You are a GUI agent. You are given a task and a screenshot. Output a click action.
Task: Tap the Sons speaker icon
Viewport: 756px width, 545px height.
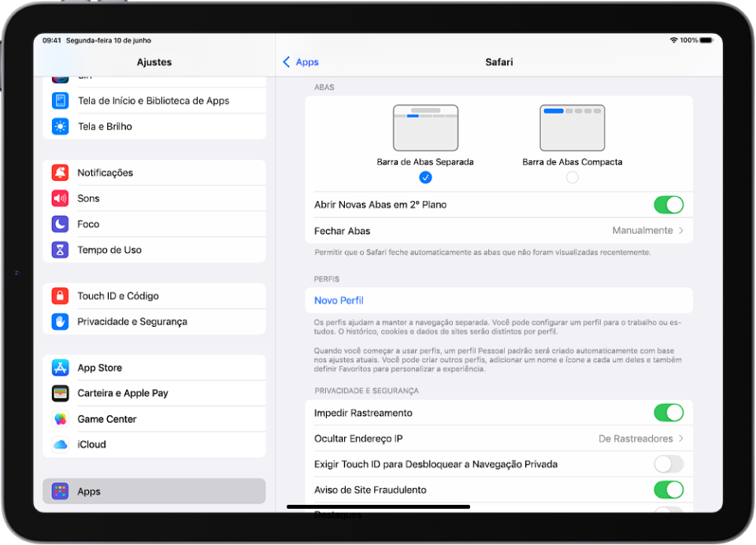[61, 198]
